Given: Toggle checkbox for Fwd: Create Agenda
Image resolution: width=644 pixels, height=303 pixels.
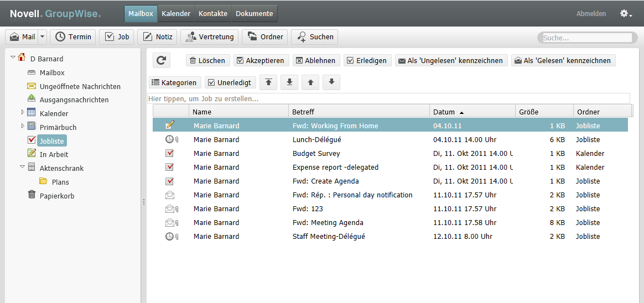Looking at the screenshot, I should pos(170,181).
